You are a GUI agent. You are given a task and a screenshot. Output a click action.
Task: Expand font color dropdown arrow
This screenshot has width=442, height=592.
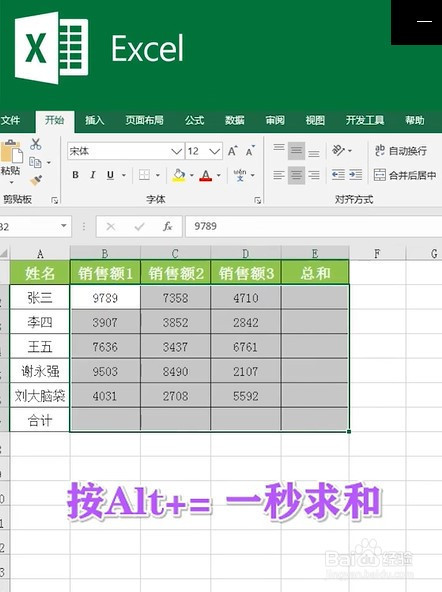click(x=218, y=175)
